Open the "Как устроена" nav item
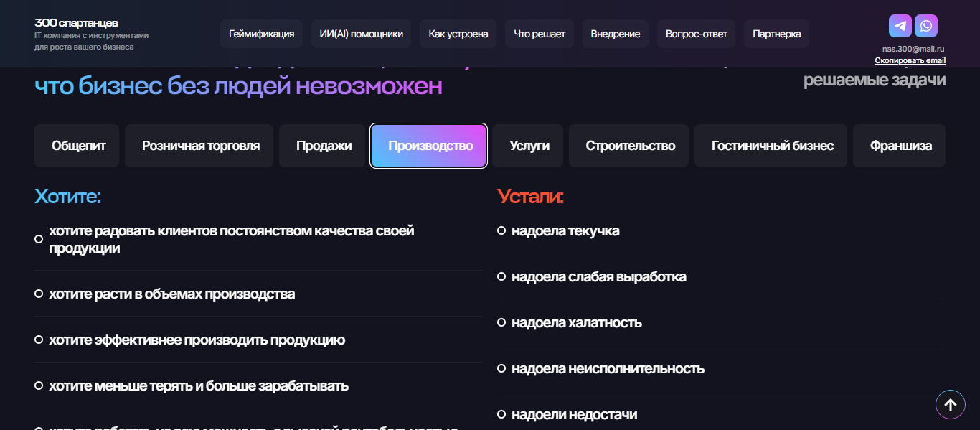This screenshot has height=430, width=980. click(458, 34)
